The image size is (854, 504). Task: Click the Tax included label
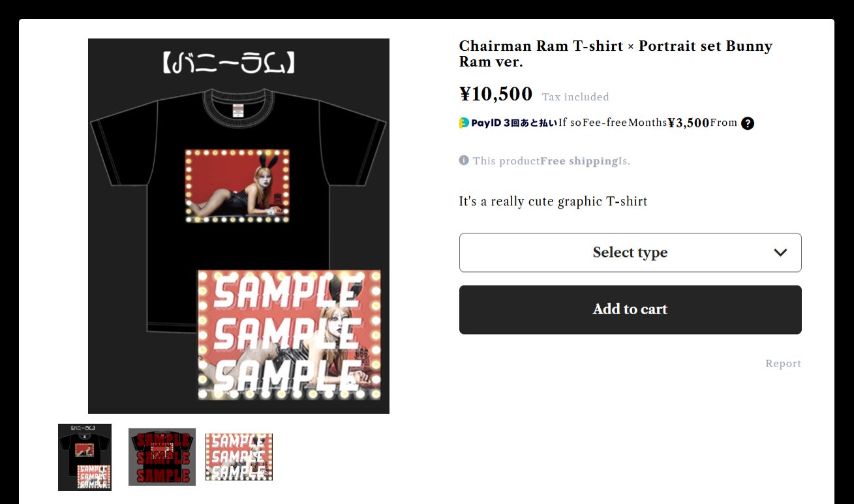pos(575,97)
